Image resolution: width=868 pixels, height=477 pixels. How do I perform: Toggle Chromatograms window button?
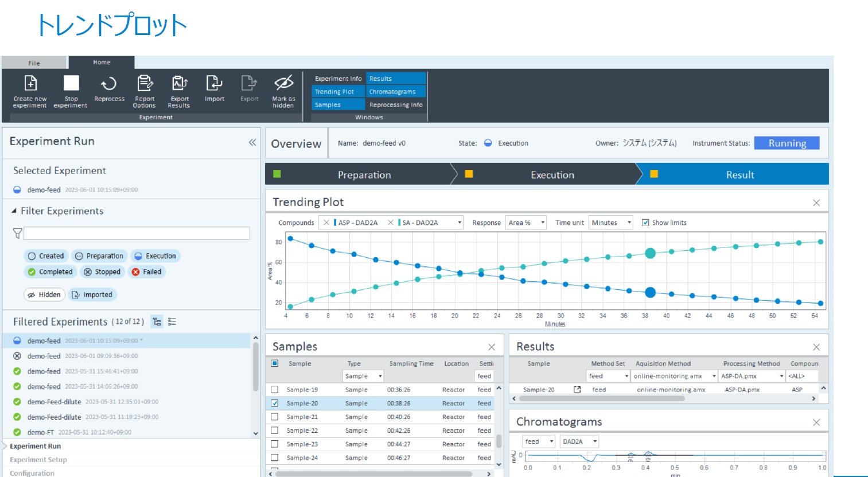coord(396,92)
